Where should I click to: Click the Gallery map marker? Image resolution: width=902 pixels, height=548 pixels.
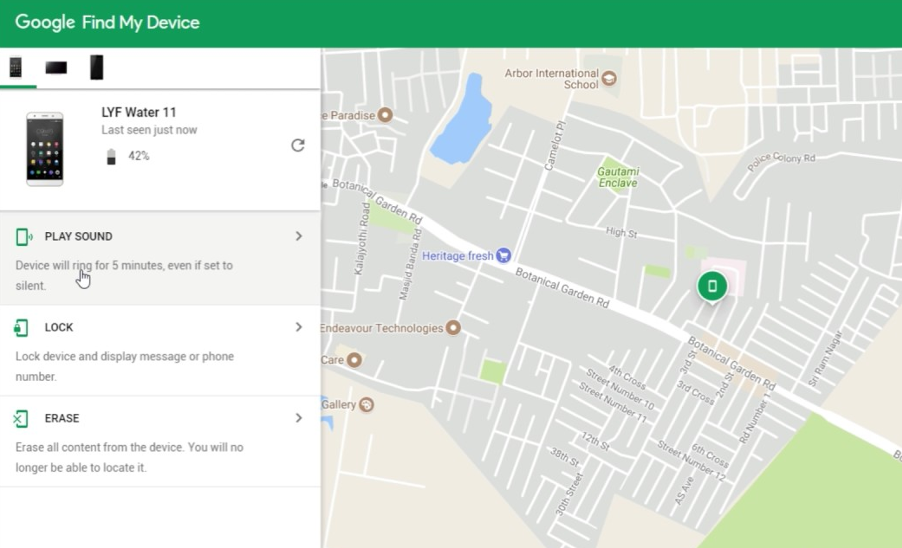coord(366,405)
